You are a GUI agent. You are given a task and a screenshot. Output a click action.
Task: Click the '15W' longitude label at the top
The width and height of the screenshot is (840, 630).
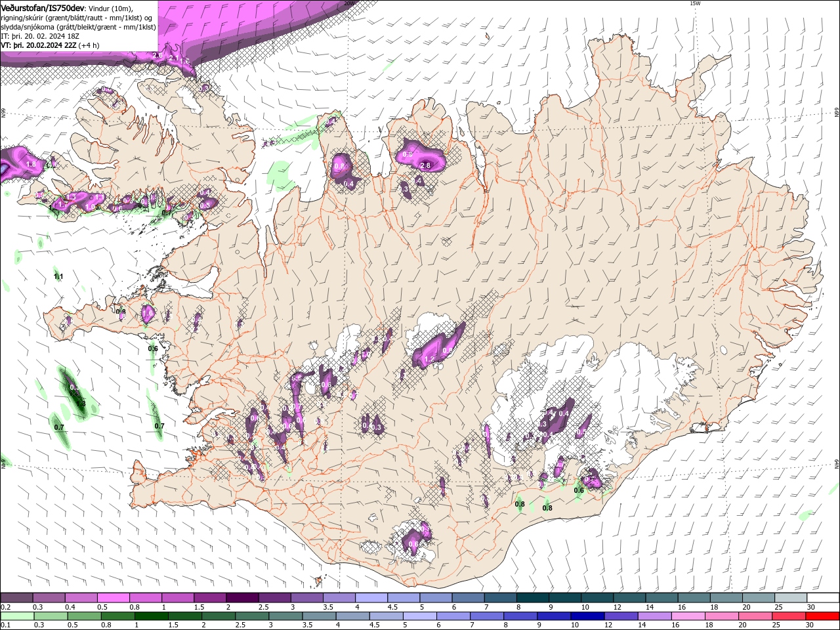tap(695, 3)
